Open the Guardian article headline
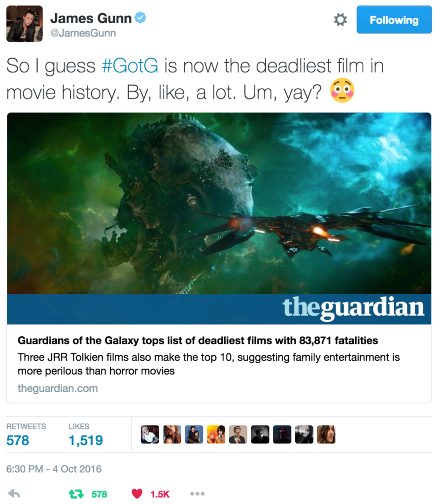 pyautogui.click(x=198, y=341)
